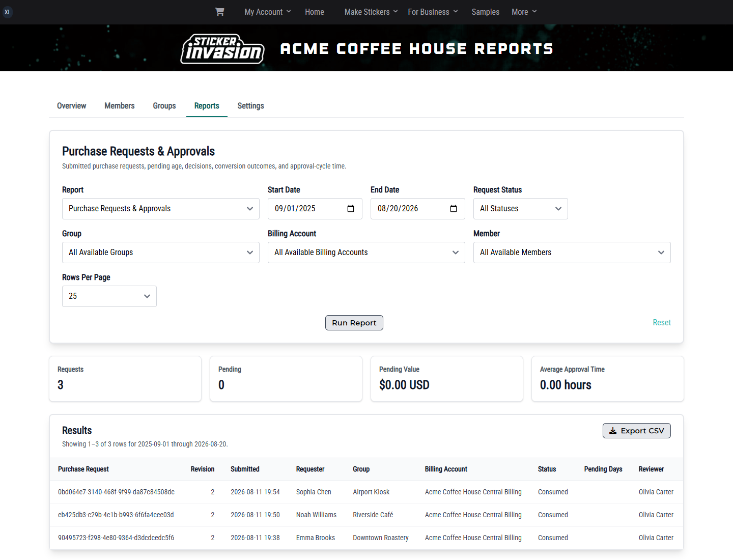Open the Samples nav link

click(486, 12)
